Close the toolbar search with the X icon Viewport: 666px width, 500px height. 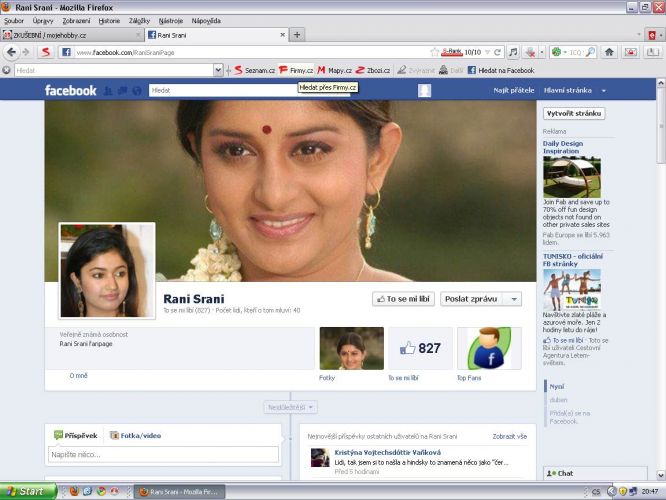coord(6,71)
